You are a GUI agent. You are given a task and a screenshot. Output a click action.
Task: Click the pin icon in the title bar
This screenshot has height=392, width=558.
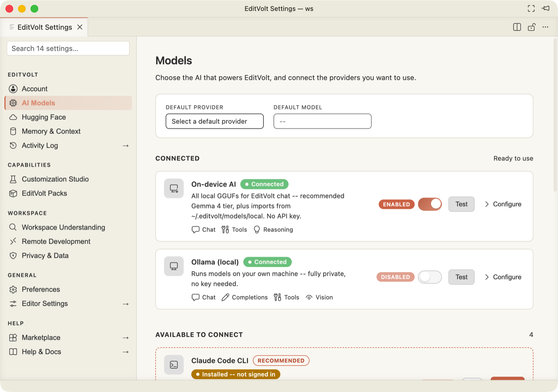click(x=546, y=8)
